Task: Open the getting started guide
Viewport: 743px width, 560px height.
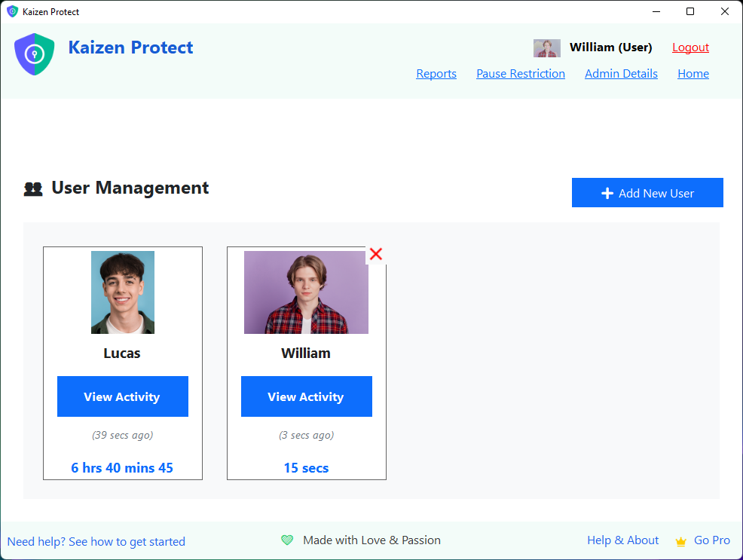Action: [96, 541]
